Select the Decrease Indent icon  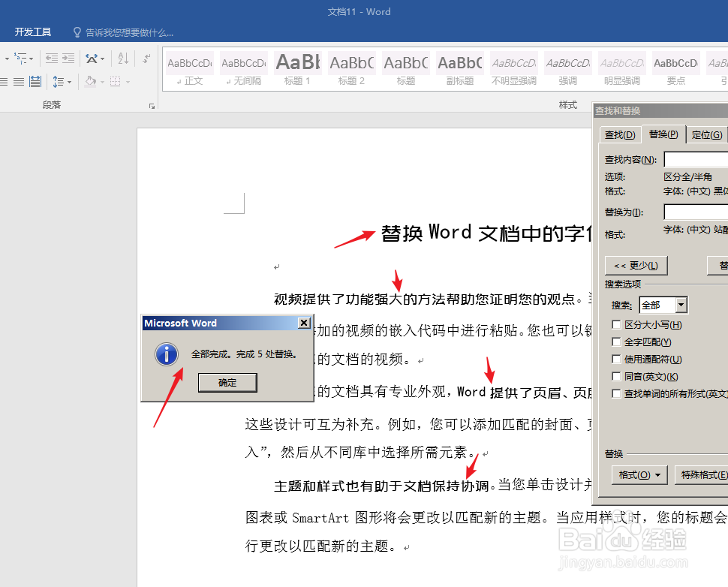pos(50,57)
